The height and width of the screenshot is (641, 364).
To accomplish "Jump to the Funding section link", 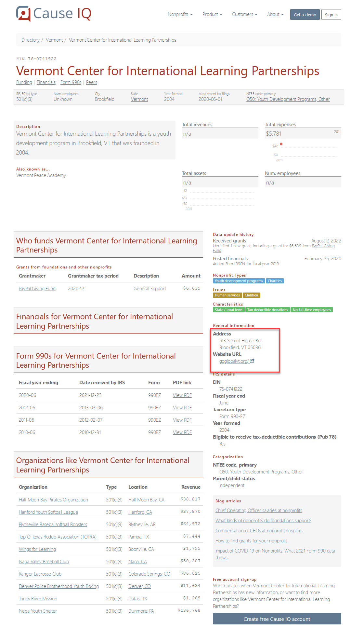I will point(24,82).
